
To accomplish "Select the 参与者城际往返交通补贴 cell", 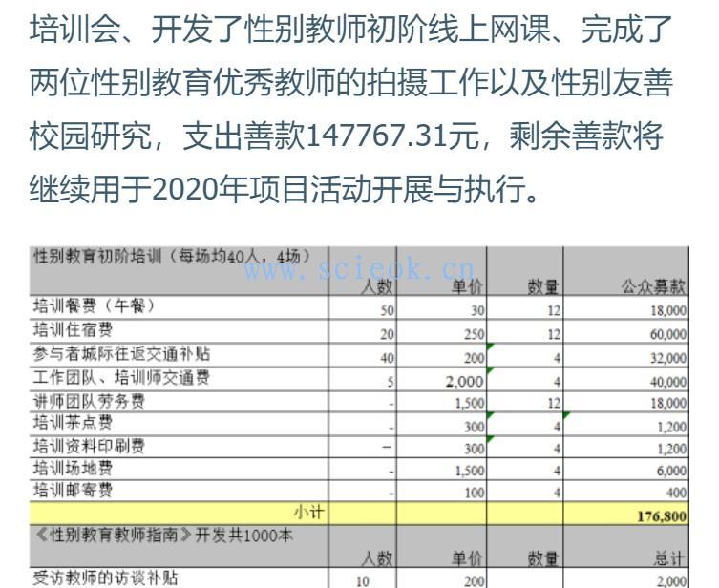I will point(110,354).
